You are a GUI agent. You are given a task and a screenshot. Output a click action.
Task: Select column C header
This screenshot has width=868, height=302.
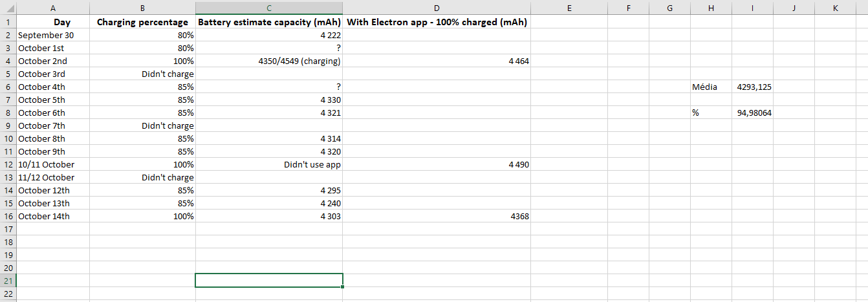pyautogui.click(x=269, y=8)
